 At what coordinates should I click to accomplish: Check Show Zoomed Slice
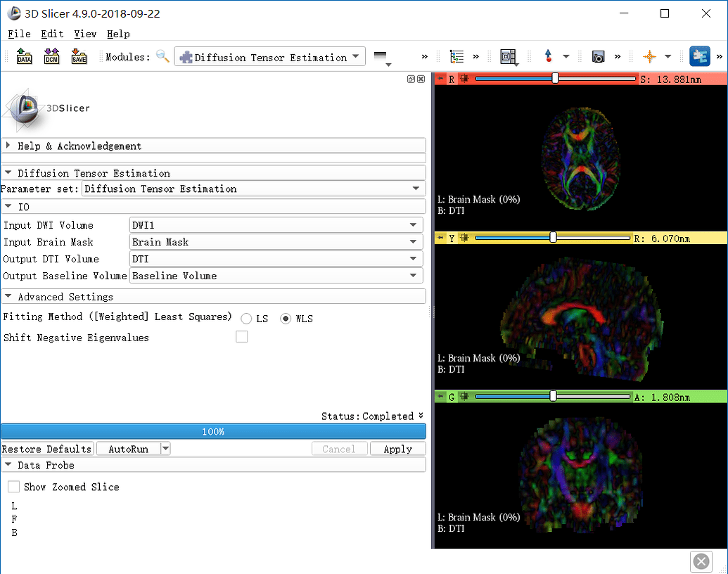click(14, 487)
